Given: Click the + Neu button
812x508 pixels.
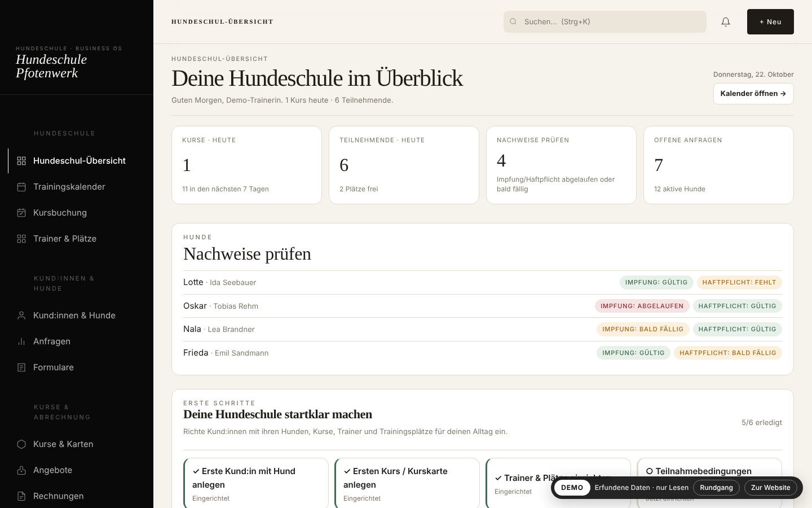Looking at the screenshot, I should point(770,22).
